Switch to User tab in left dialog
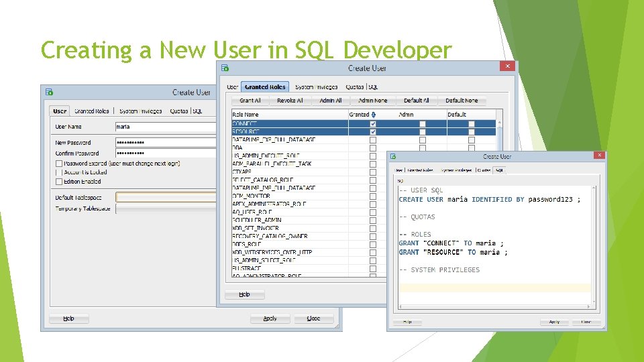644x362 pixels. (60, 111)
